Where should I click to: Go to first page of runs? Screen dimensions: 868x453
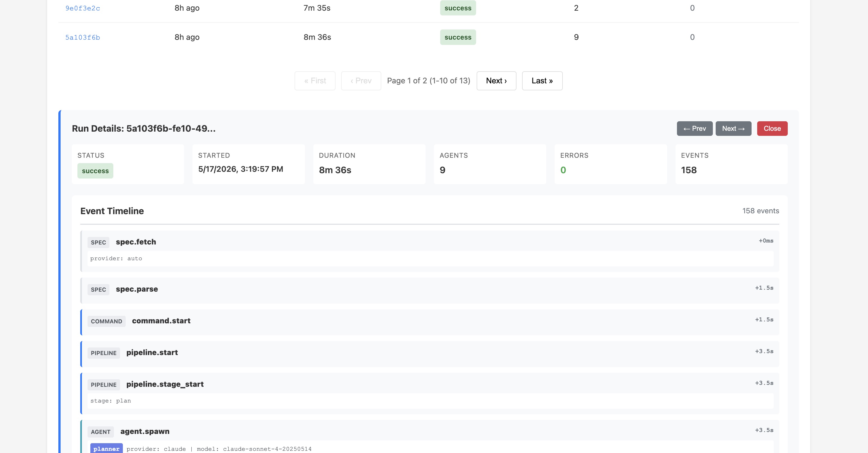pyautogui.click(x=315, y=81)
